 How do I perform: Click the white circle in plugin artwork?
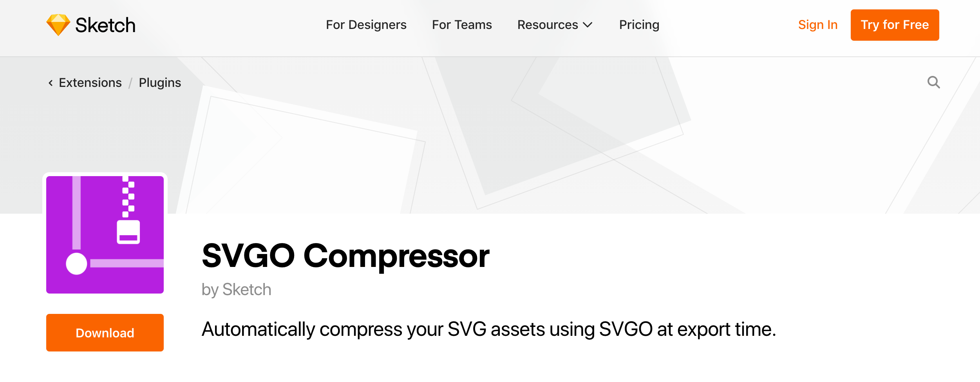point(76,263)
